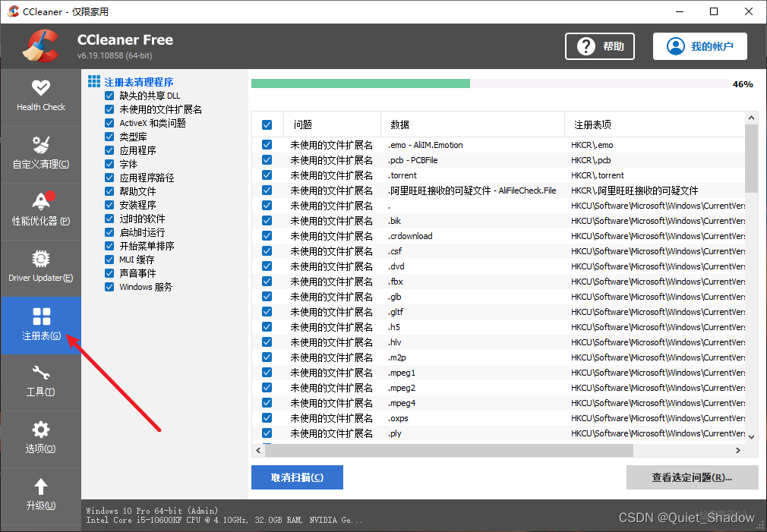Switch to the 工具 section
Viewport: 767px width, 532px height.
(41, 382)
